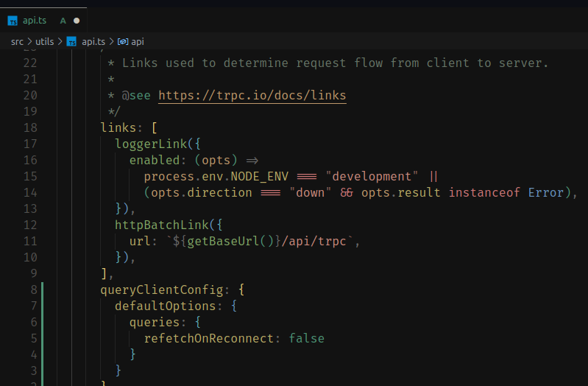Click the green git change bar beside line 8
This screenshot has height=386, width=588.
coord(42,289)
